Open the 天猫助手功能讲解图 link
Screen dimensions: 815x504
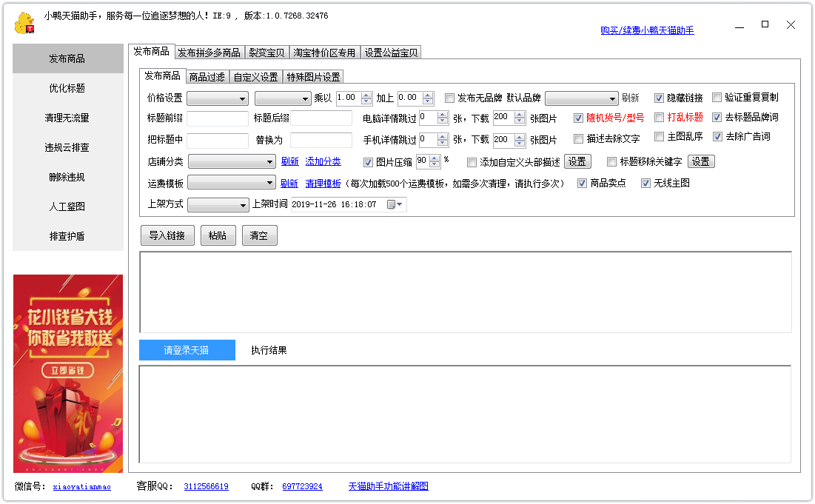[389, 486]
